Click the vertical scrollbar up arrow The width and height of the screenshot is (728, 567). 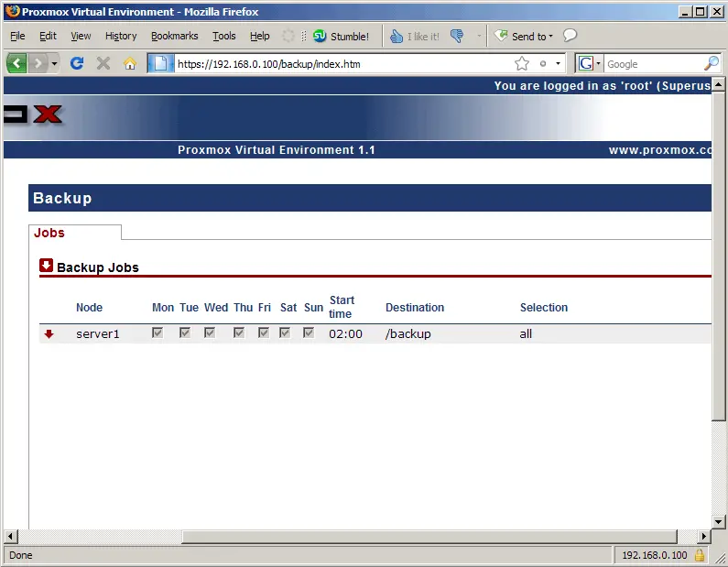click(718, 84)
